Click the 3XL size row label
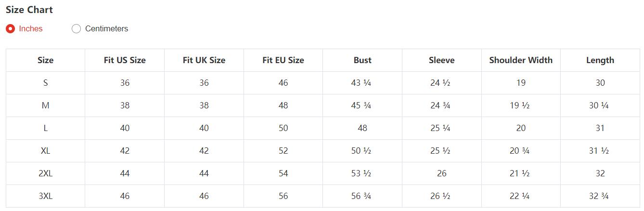 click(x=45, y=196)
